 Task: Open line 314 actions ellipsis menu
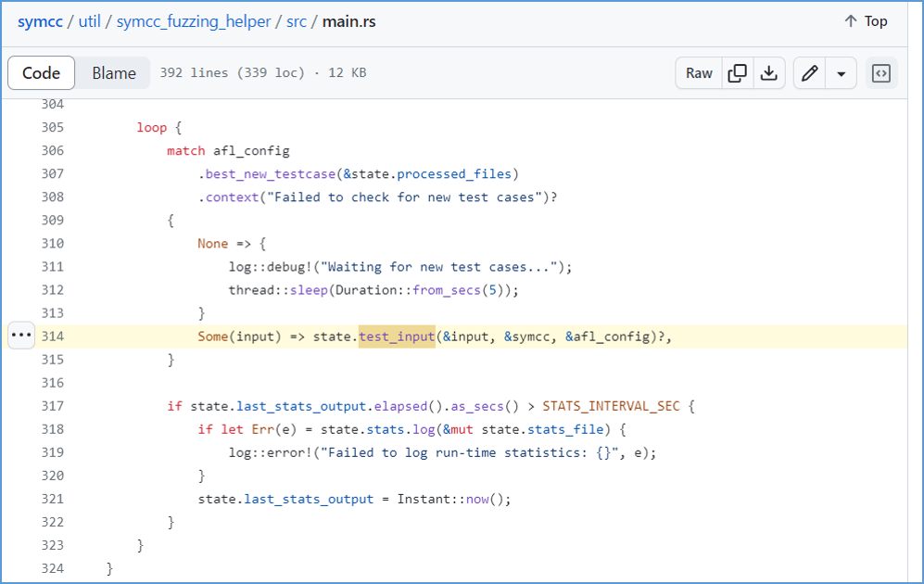[x=21, y=336]
